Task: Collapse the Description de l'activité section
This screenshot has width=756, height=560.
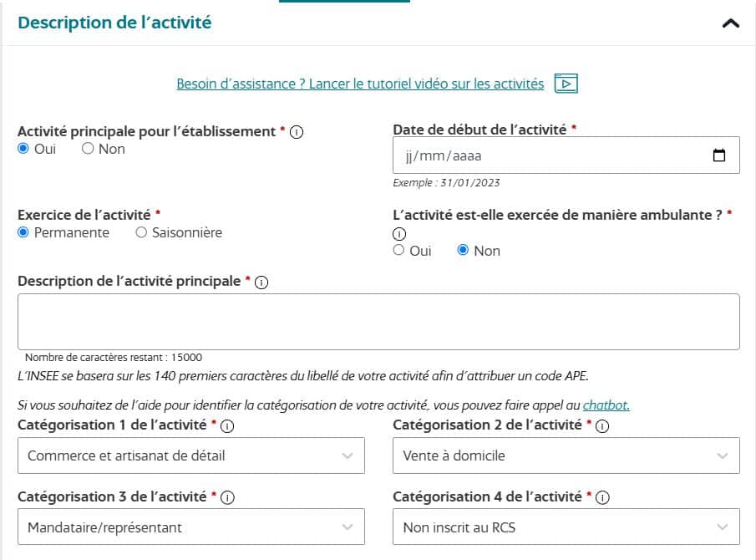Action: 730,23
